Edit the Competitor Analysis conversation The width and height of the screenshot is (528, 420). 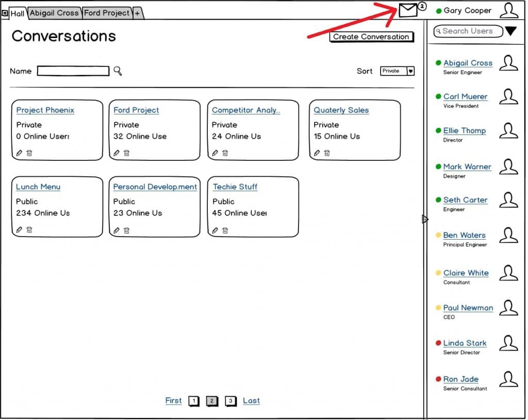[215, 153]
